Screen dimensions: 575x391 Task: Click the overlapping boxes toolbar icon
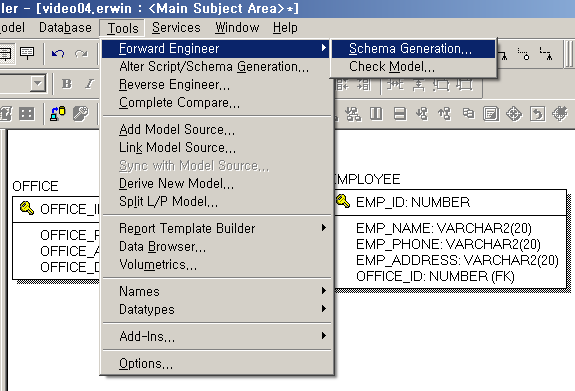(x=468, y=113)
